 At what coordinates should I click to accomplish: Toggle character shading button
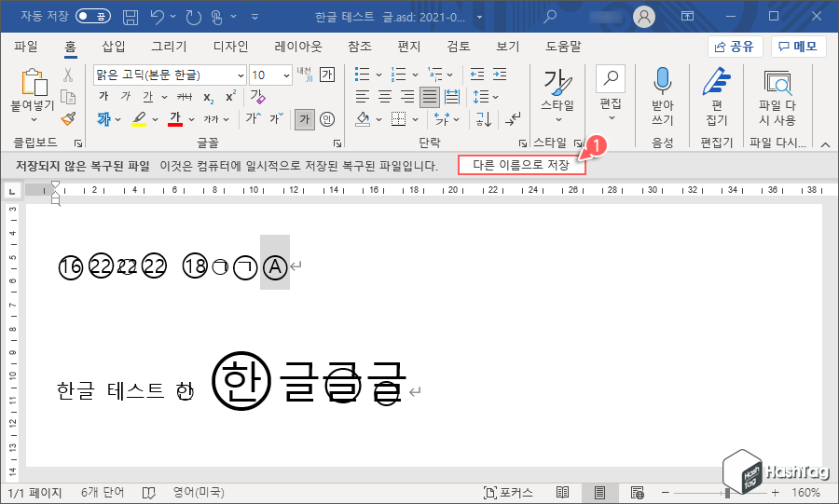pos(305,118)
